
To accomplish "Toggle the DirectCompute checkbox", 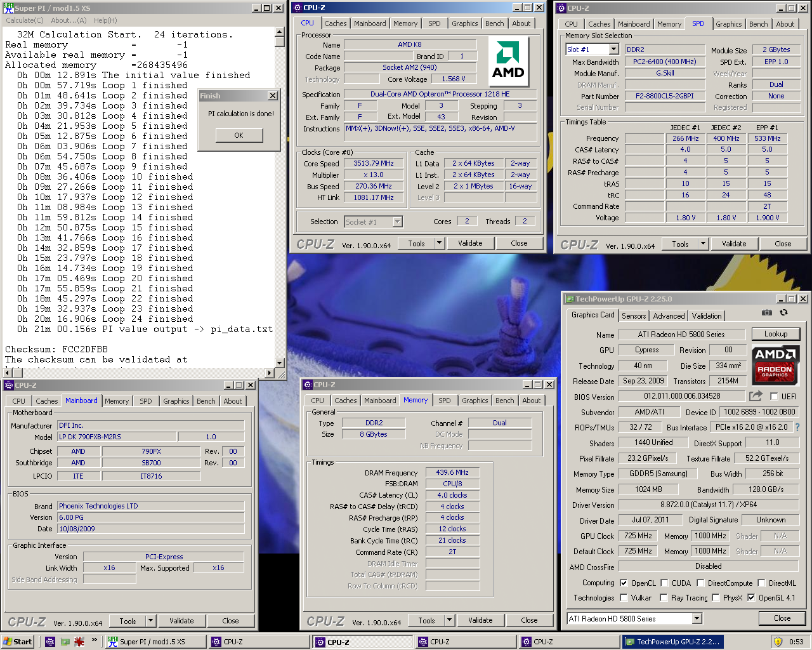I will pyautogui.click(x=700, y=583).
